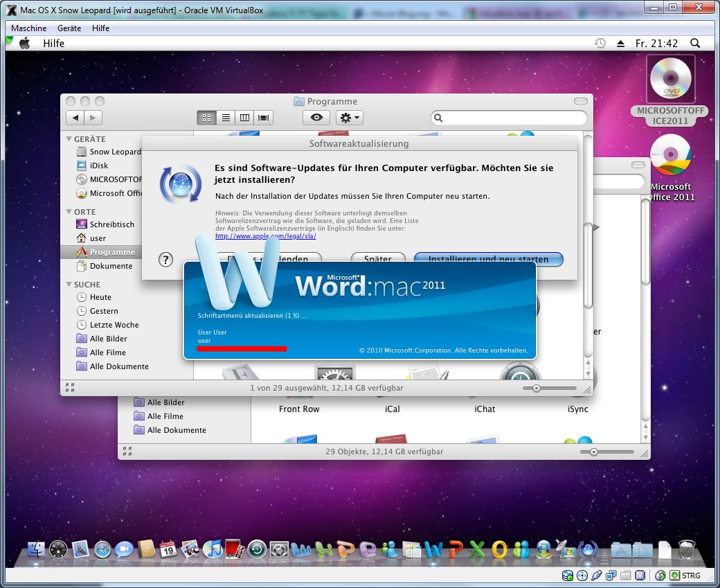The height and width of the screenshot is (588, 720).
Task: Open apple.com/legal/sla link
Action: (x=265, y=236)
